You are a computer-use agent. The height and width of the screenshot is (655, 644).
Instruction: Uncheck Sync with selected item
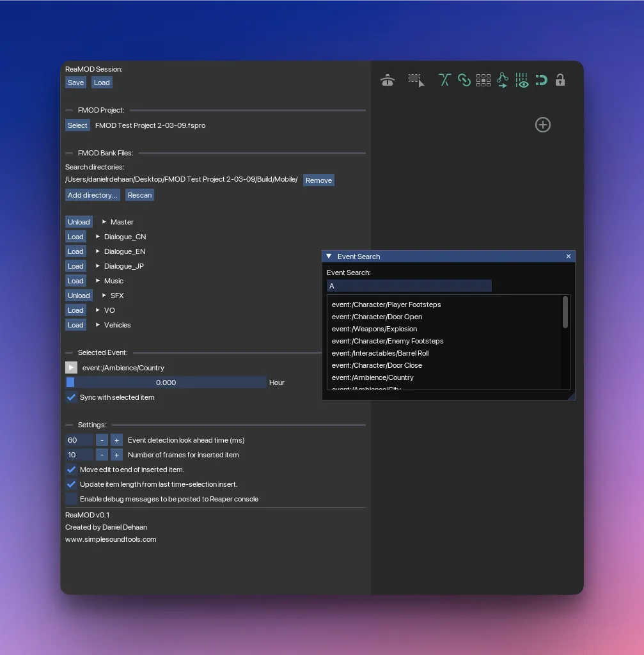71,397
